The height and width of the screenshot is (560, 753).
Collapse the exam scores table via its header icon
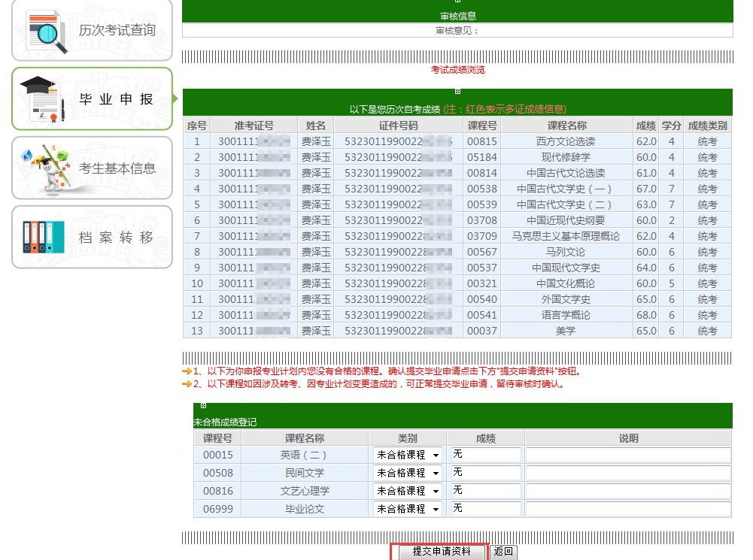[x=457, y=92]
